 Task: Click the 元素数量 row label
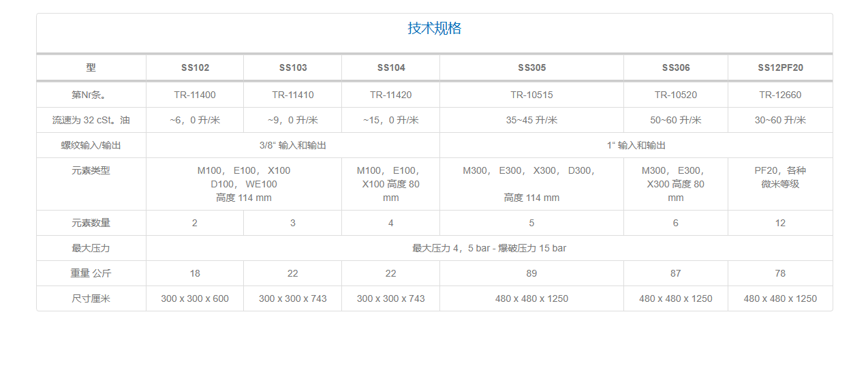tap(91, 223)
